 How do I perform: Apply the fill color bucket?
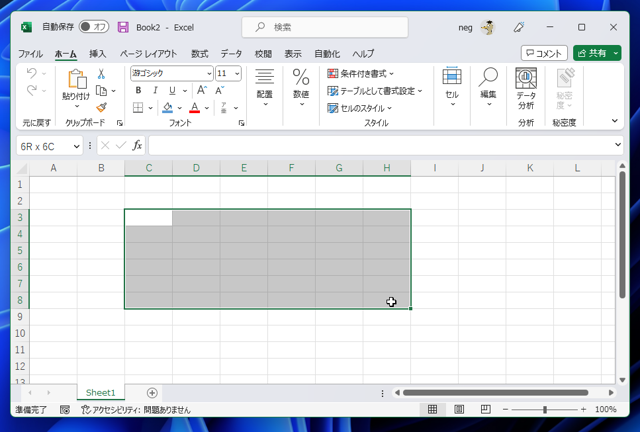(x=167, y=108)
